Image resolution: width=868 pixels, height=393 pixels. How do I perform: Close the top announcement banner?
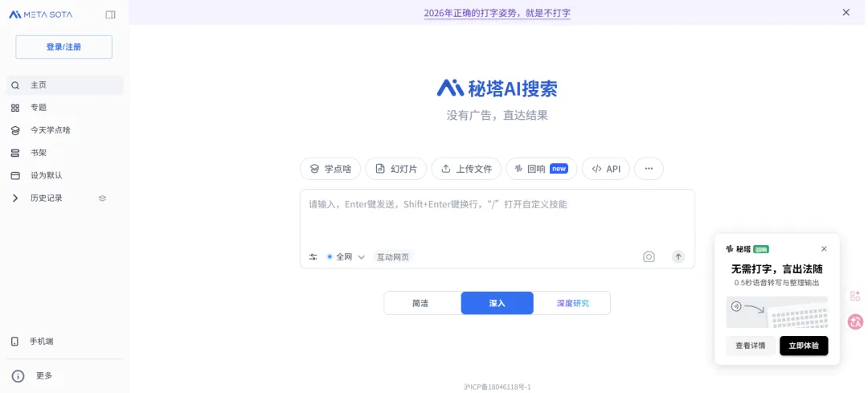[x=845, y=12]
